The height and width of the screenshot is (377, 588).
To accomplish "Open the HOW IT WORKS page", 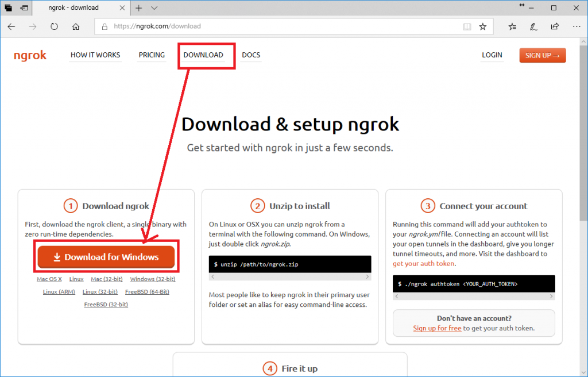I will 95,55.
